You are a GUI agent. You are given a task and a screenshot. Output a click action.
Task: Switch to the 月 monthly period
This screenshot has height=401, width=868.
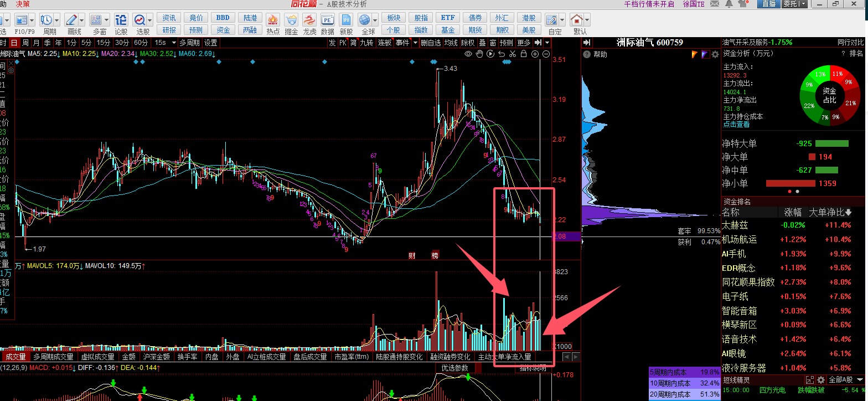37,43
